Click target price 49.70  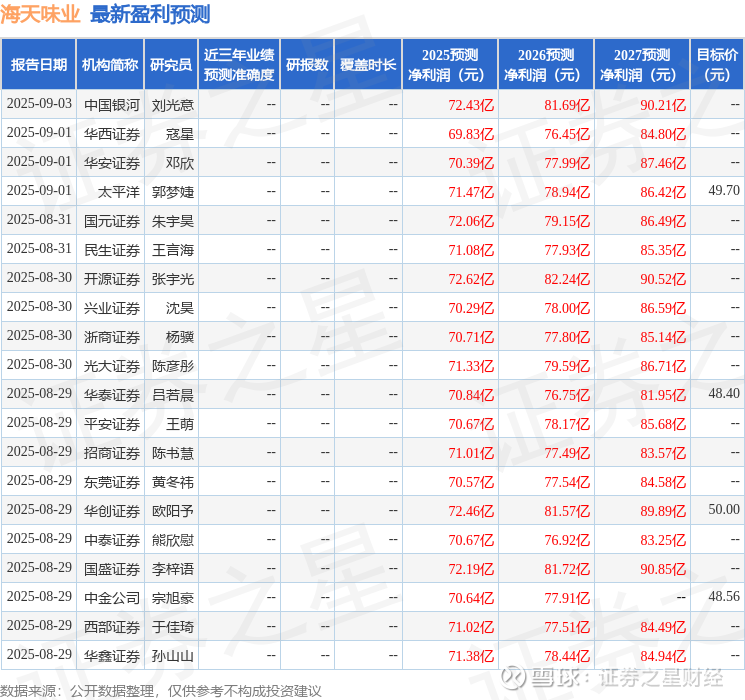724,191
